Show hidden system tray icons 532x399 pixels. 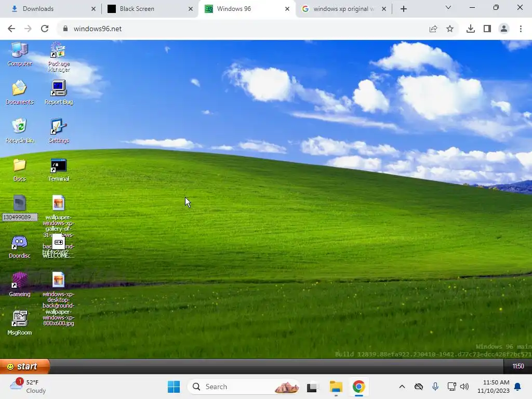[x=402, y=387]
